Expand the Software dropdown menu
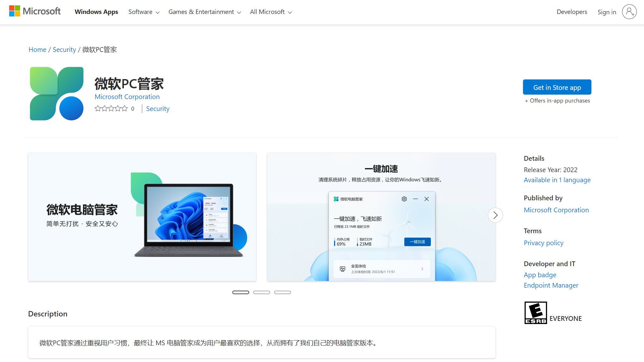The height and width of the screenshot is (362, 644). tap(144, 12)
